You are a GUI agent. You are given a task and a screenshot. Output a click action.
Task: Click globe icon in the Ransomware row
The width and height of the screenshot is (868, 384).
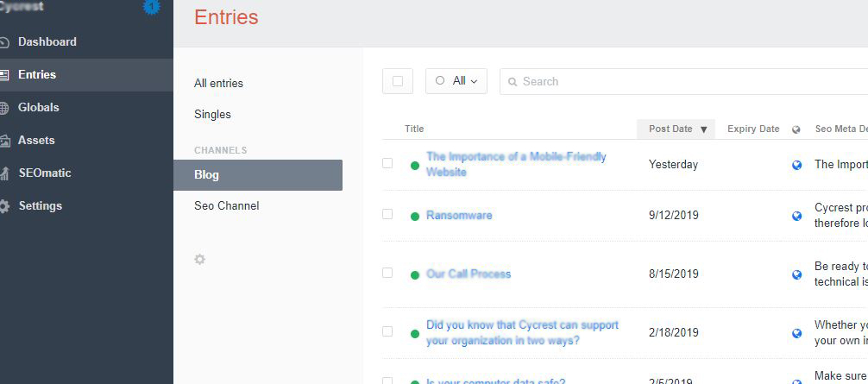click(x=797, y=216)
